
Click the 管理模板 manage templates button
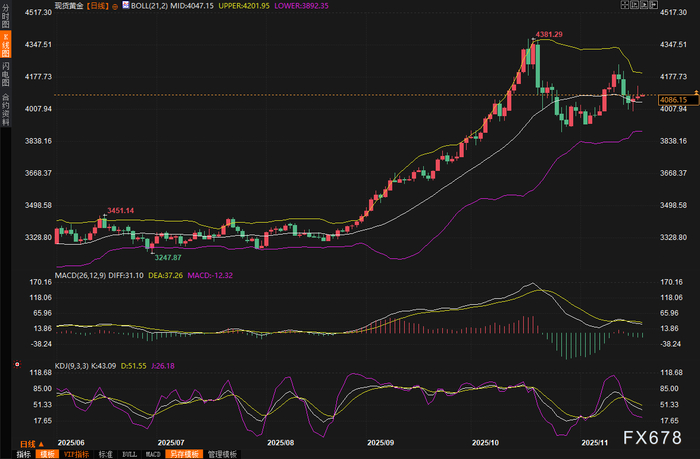(222, 454)
